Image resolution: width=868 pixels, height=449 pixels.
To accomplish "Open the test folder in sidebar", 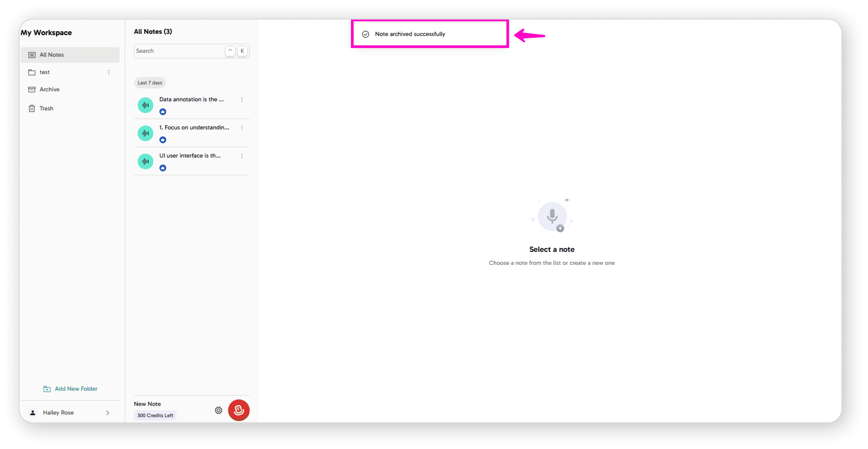I will coord(44,72).
